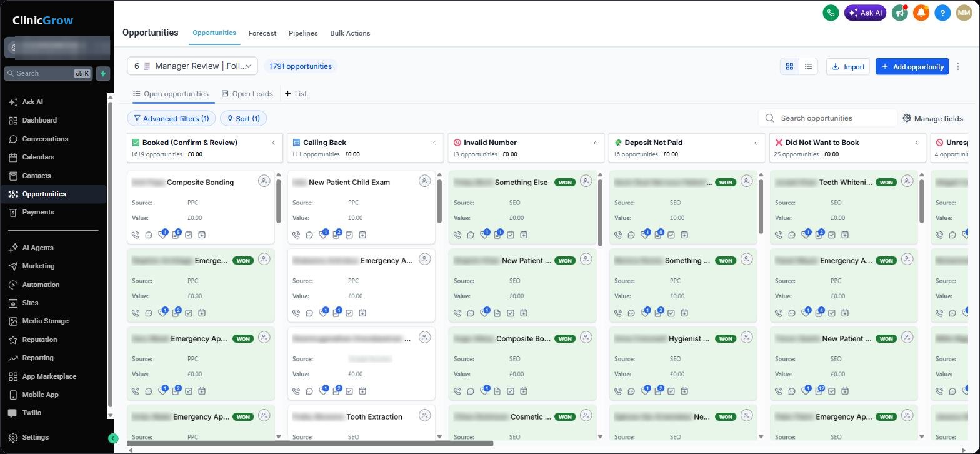Click the green phone dialer icon
The width and height of the screenshot is (980, 454).
(831, 13)
